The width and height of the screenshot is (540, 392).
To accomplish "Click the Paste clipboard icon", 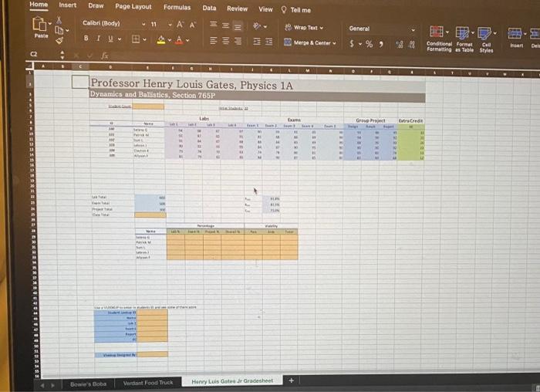I will pos(39,24).
